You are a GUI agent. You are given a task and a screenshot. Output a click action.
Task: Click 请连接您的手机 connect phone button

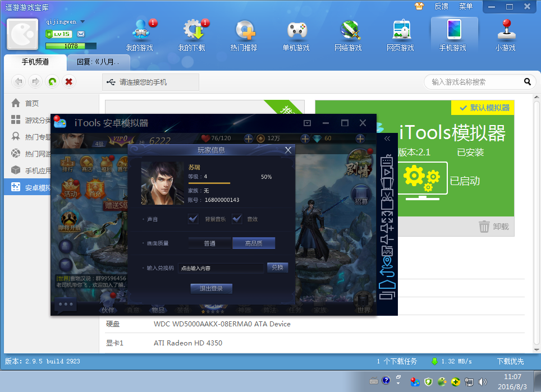tap(150, 82)
